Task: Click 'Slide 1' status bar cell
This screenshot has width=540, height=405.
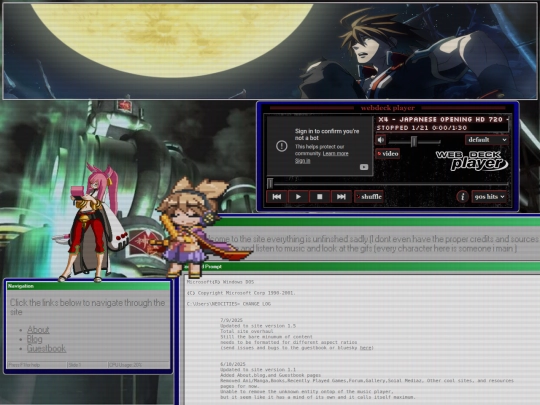Action: [87, 365]
